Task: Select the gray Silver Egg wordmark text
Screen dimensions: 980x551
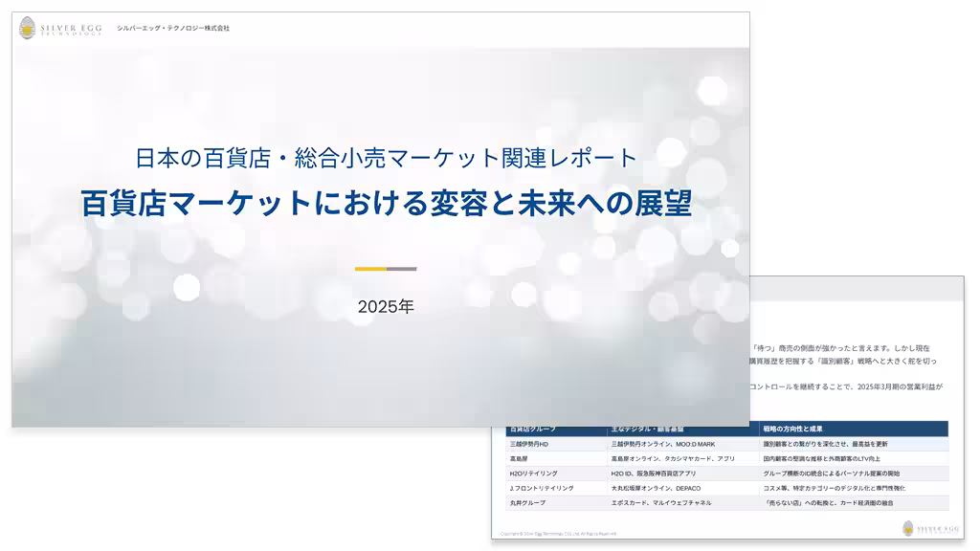Action: pyautogui.click(x=71, y=28)
